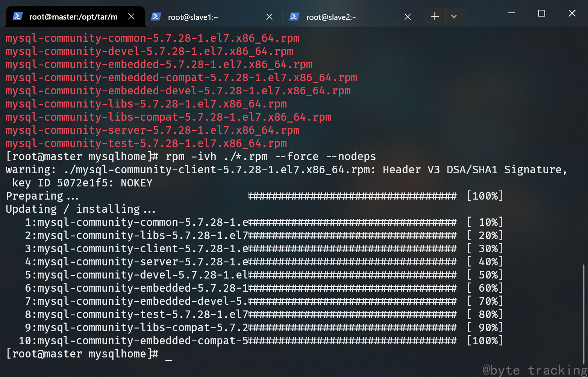Click install row 1:mysql-community-common
Viewport: 588px width, 377px height.
coord(264,223)
